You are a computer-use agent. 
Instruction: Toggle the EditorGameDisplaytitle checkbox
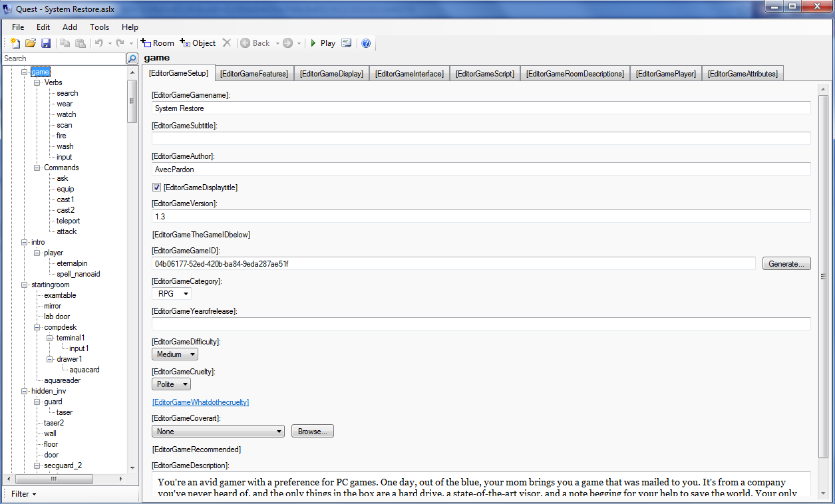point(157,188)
